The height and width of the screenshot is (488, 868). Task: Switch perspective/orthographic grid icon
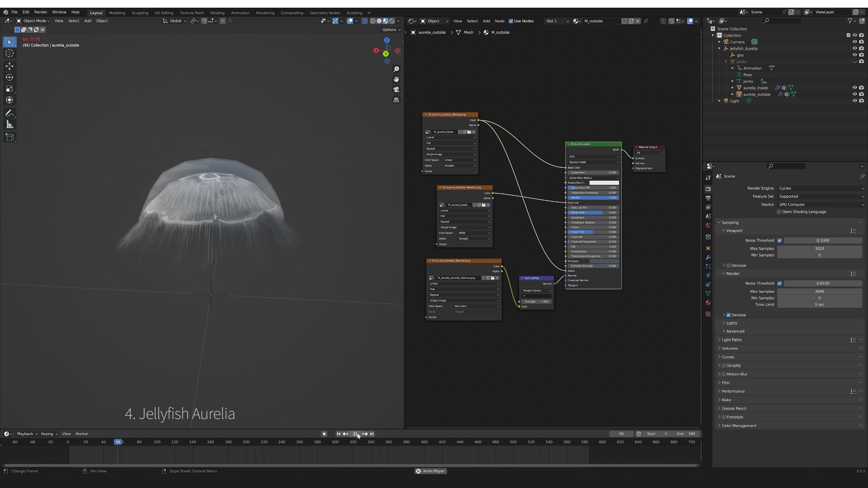(396, 100)
